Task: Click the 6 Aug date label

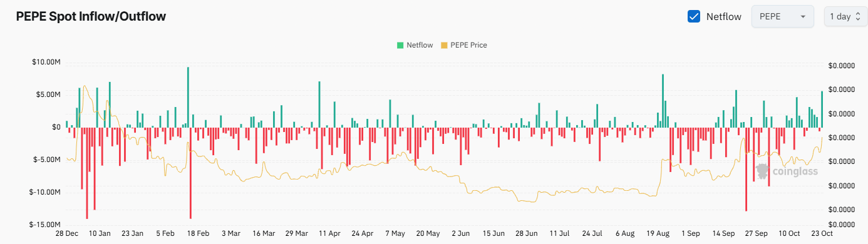Action: click(625, 233)
